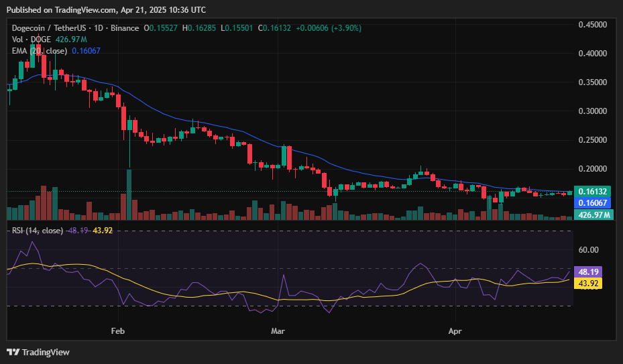Click the Binance exchange label in header
623x364 pixels.
click(x=125, y=28)
